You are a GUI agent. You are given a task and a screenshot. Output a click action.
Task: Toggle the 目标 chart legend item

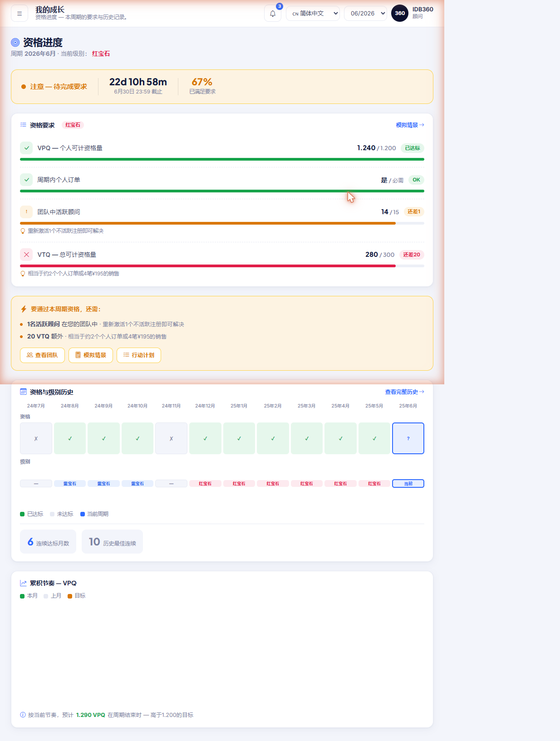coord(77,596)
